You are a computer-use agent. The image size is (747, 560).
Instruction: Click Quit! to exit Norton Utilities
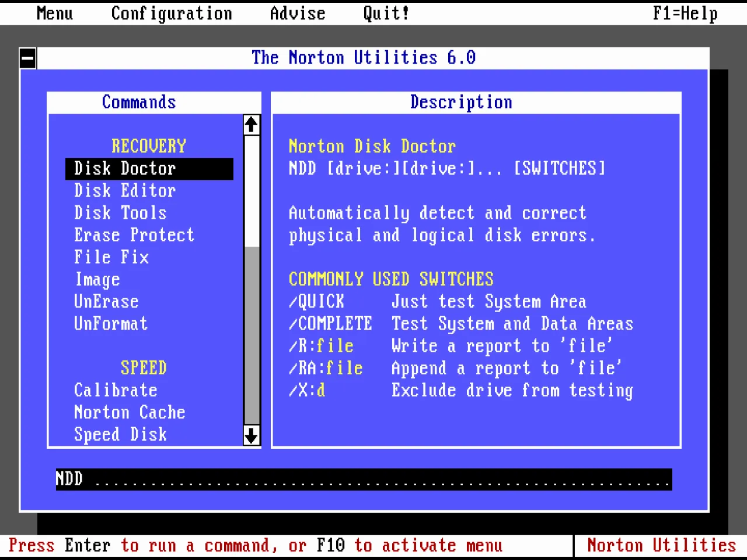(x=385, y=13)
